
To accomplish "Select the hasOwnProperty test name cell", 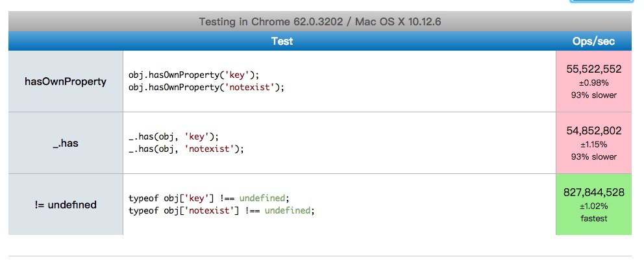I will click(66, 82).
